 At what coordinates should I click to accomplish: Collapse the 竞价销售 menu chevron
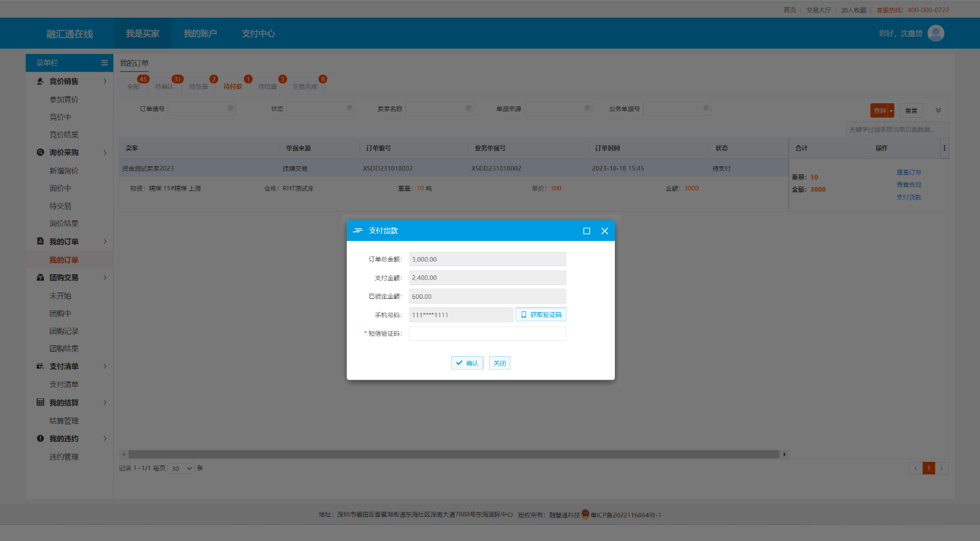click(105, 81)
